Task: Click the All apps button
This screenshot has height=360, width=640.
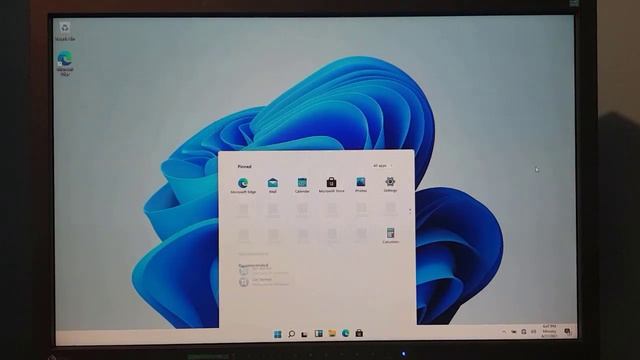Action: click(382, 166)
